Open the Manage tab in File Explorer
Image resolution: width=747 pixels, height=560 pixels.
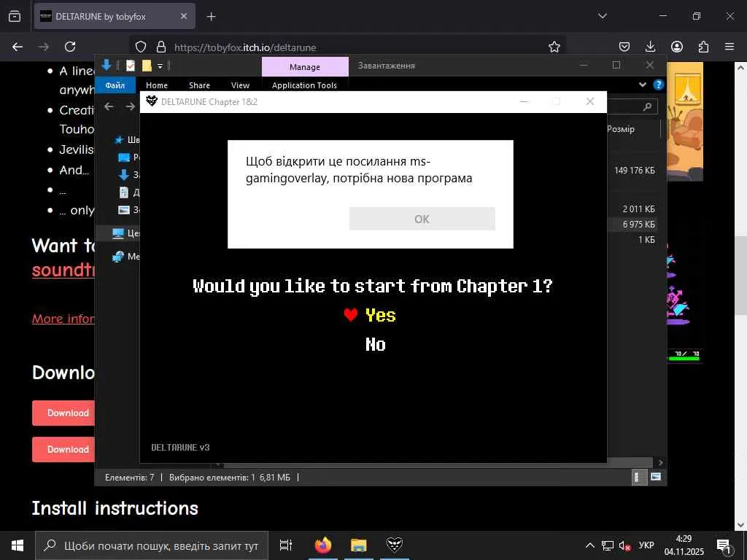pyautogui.click(x=305, y=66)
